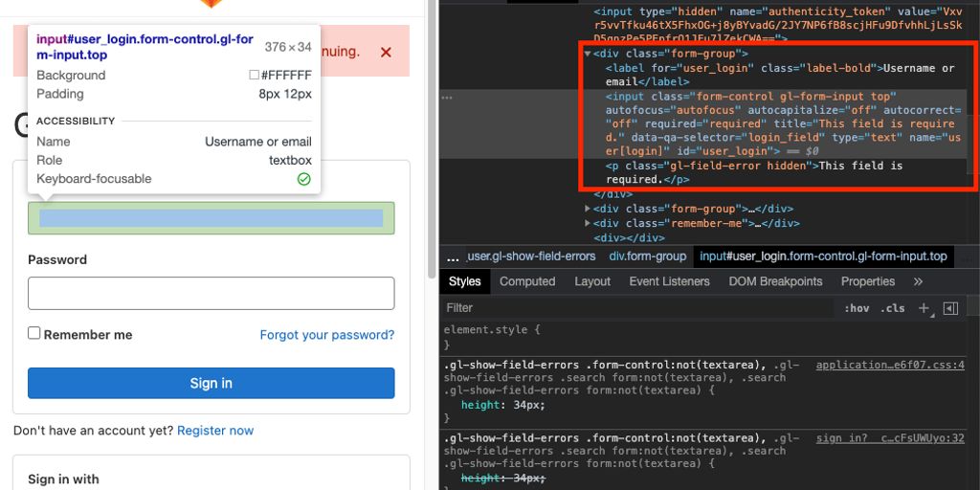Add new style rule with plus icon
This screenshot has width=980, height=490.
click(x=924, y=307)
